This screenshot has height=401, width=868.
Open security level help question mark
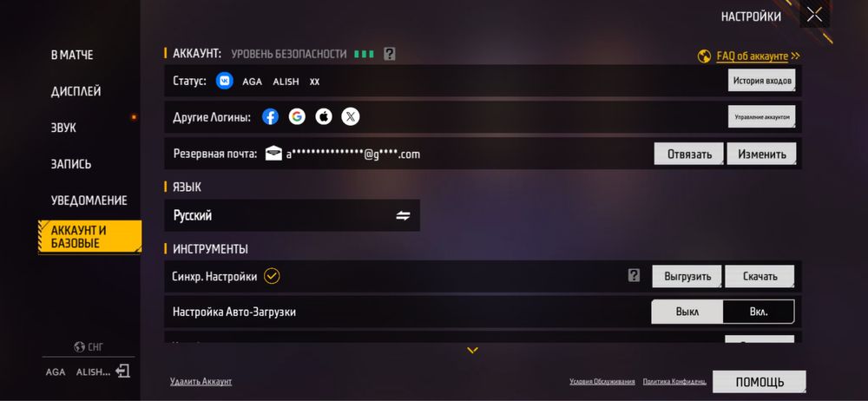[390, 55]
